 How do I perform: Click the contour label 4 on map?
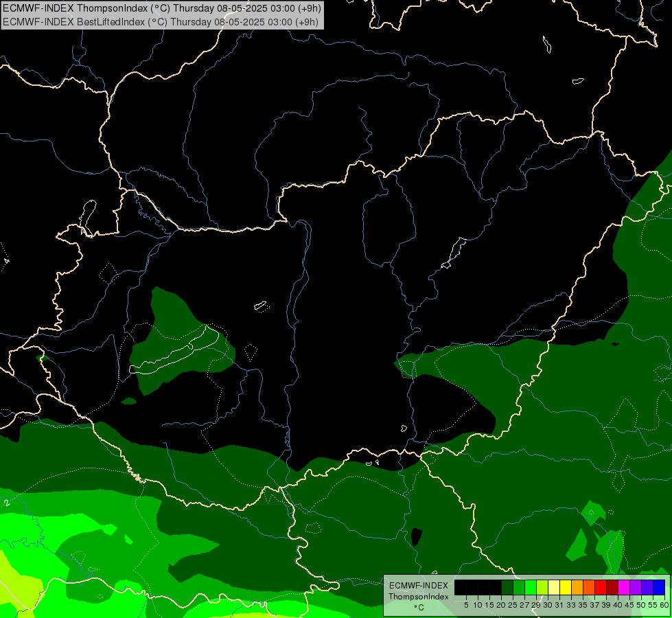(6, 261)
